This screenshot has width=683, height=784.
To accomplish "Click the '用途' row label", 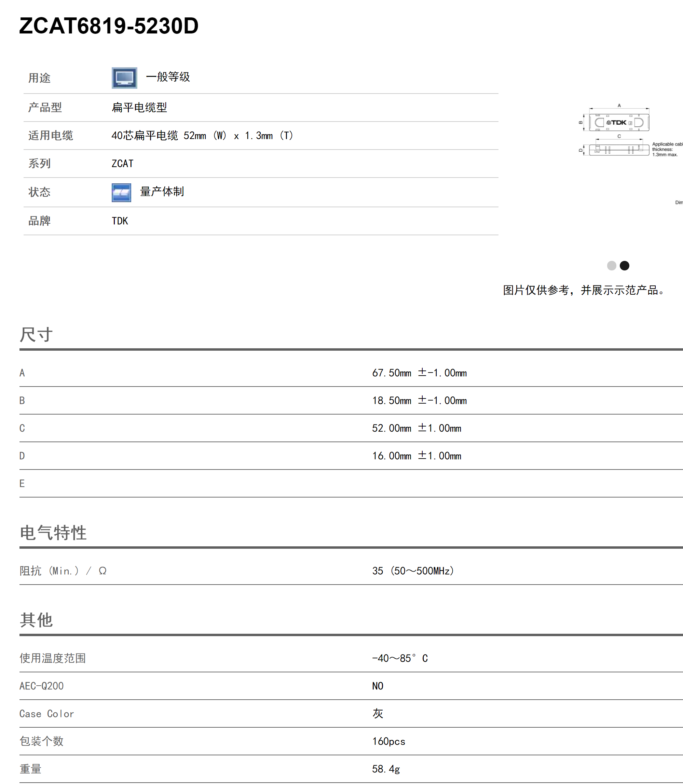I will pyautogui.click(x=39, y=78).
